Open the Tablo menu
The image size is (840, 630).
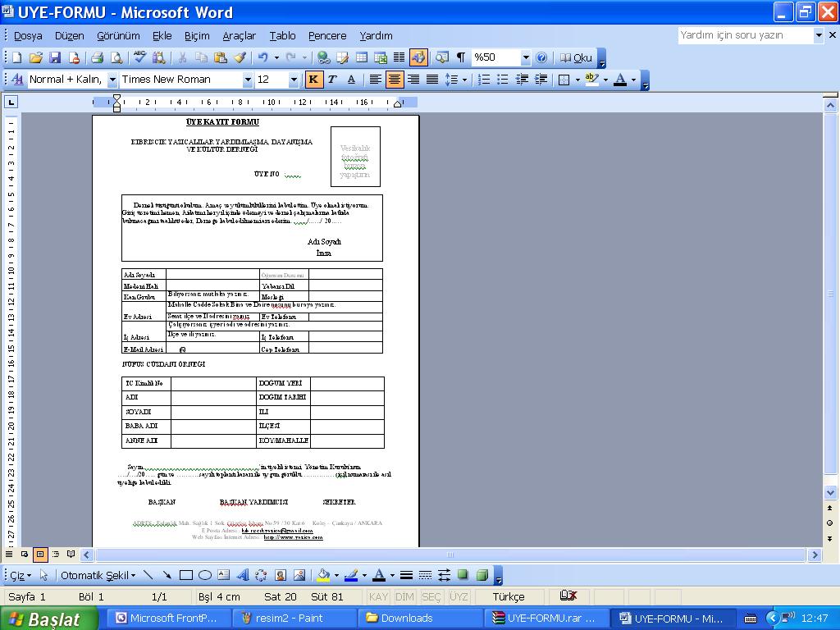point(282,36)
